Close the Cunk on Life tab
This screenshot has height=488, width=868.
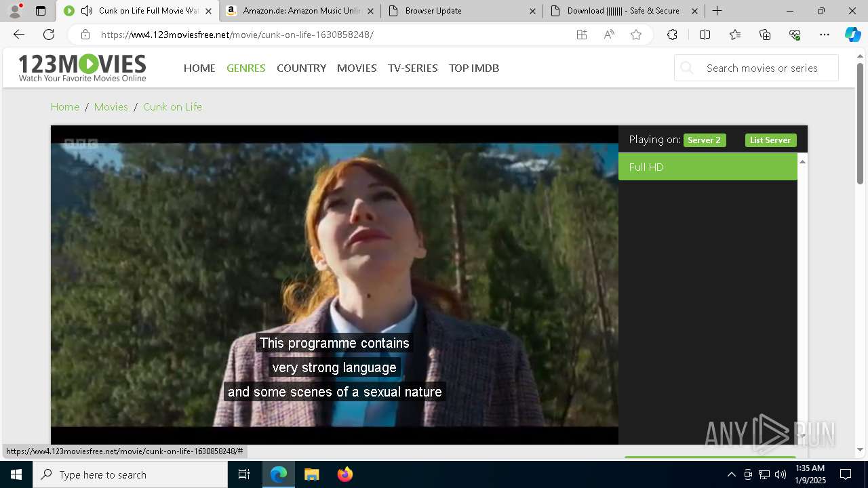click(x=208, y=11)
